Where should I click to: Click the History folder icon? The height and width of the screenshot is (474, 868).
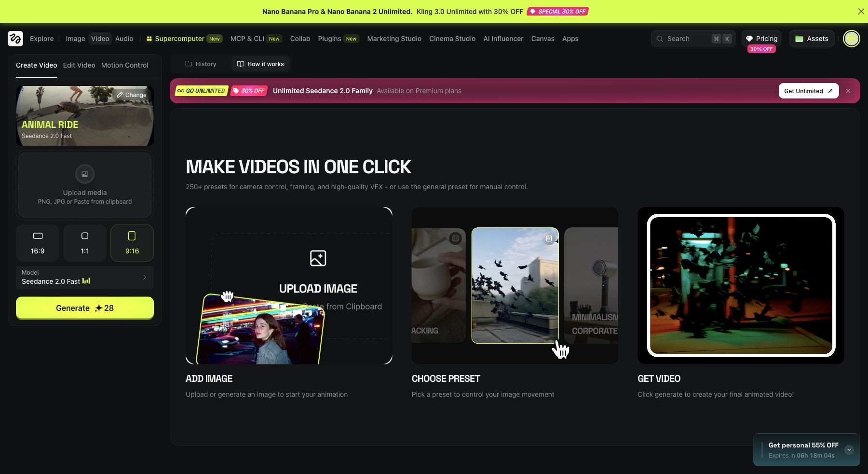tap(189, 64)
